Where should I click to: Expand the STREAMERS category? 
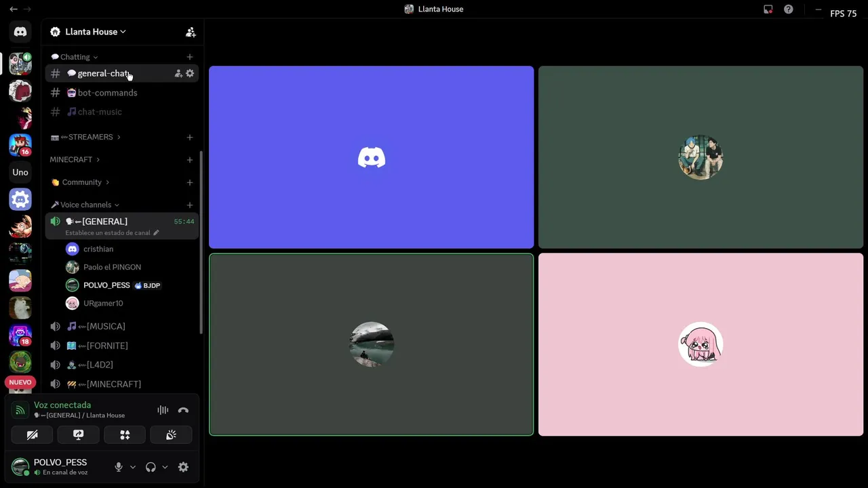(85, 137)
